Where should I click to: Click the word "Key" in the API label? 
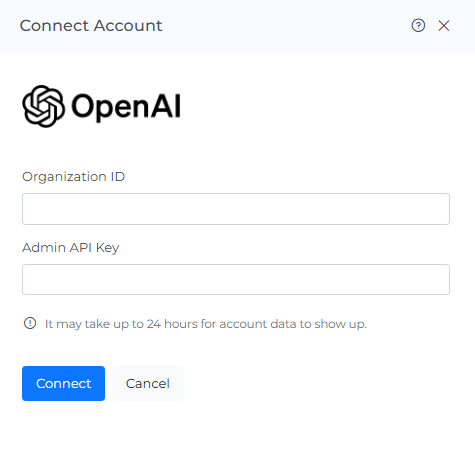[x=107, y=248]
